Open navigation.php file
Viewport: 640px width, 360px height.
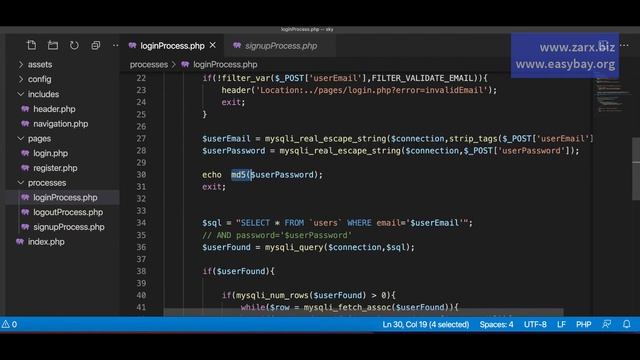pyautogui.click(x=60, y=124)
